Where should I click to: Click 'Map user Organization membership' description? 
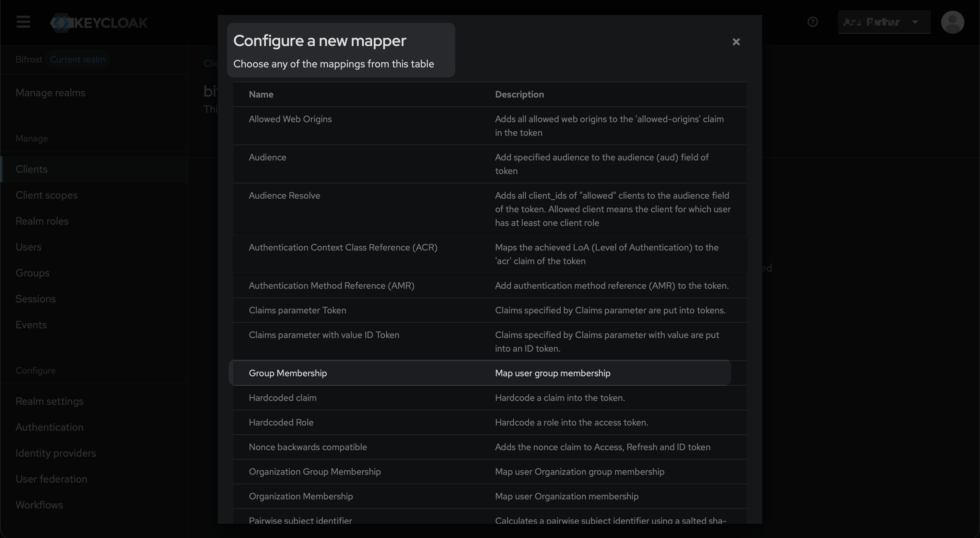pos(566,496)
